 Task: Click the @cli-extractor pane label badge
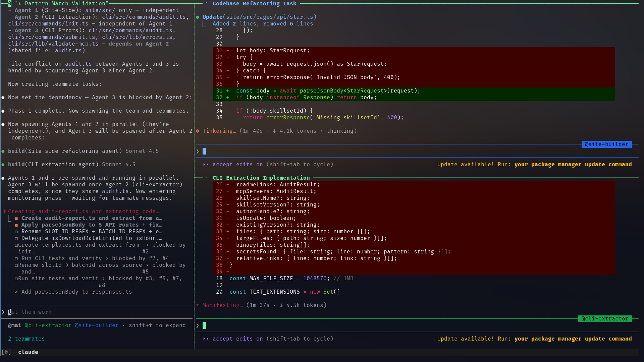605,319
